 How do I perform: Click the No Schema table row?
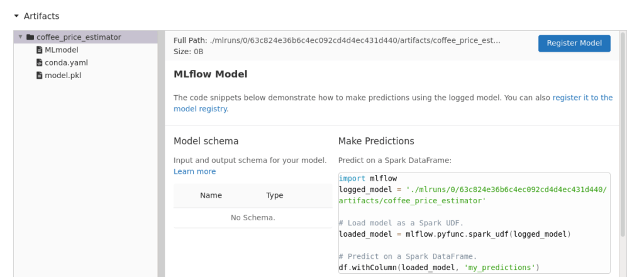tap(253, 218)
